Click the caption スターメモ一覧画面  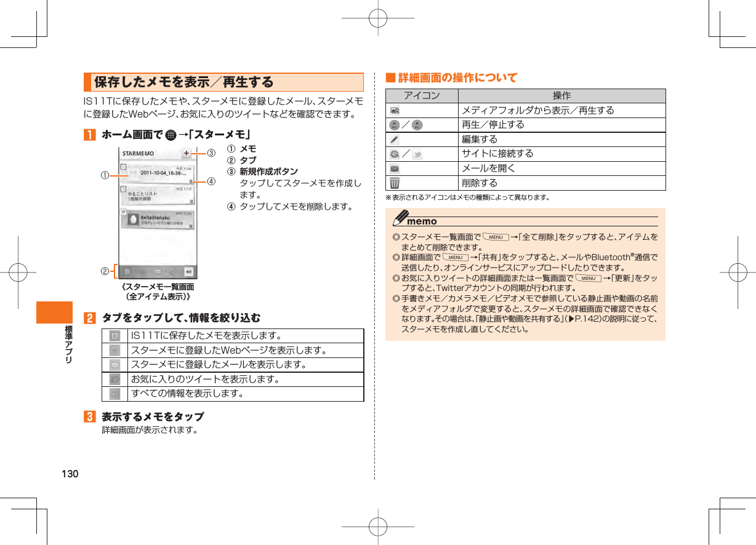click(x=158, y=287)
